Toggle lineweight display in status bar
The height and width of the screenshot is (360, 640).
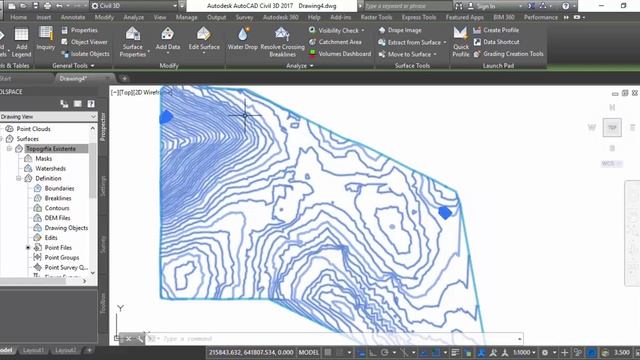coord(455,352)
